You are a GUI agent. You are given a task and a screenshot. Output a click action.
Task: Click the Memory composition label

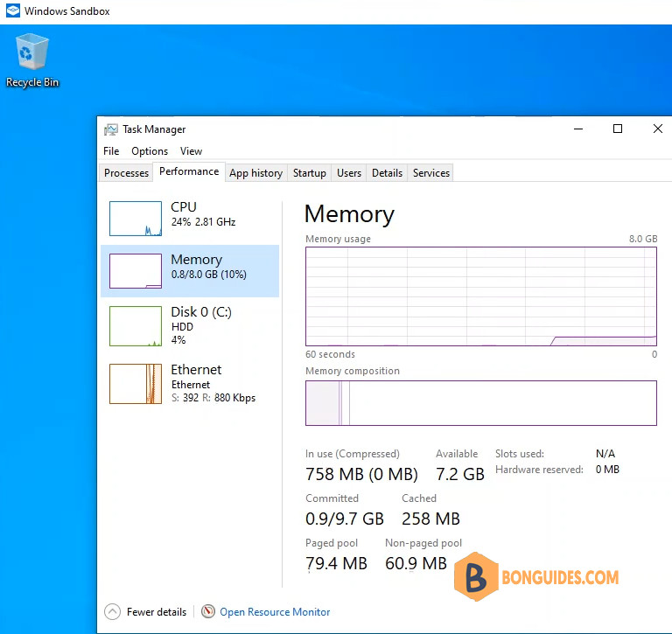click(x=353, y=371)
